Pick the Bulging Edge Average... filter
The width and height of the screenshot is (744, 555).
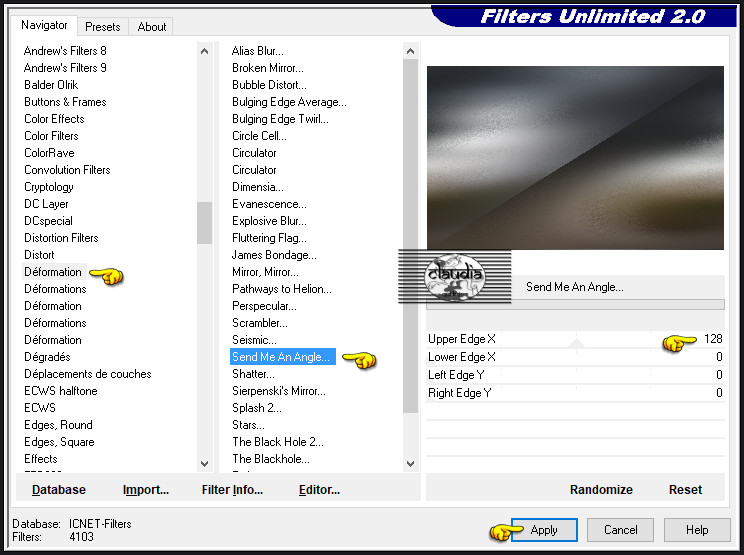[x=289, y=102]
